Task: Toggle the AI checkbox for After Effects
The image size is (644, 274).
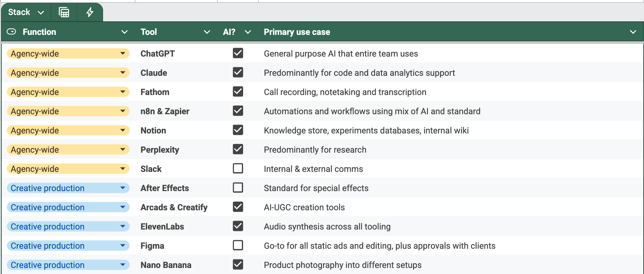Action: click(x=238, y=188)
